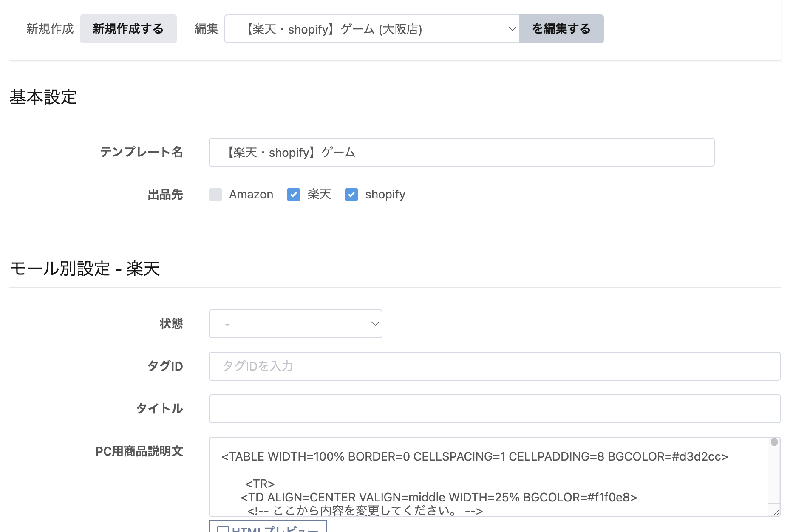The image size is (793, 532).
Task: Click the 新規作成する button
Action: pos(128,29)
